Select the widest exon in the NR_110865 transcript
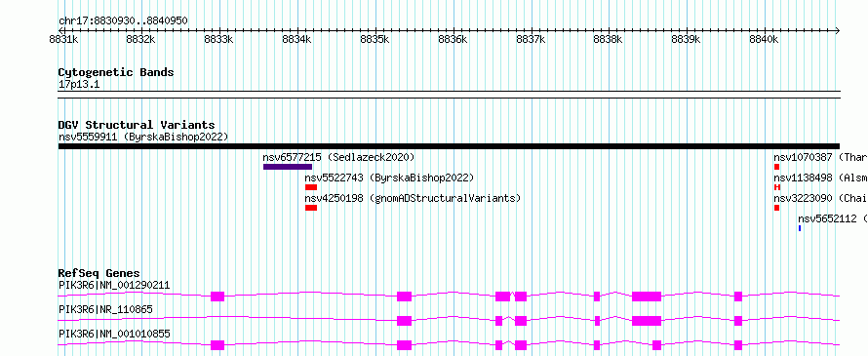Image resolution: width=868 pixels, height=356 pixels. pos(647,321)
